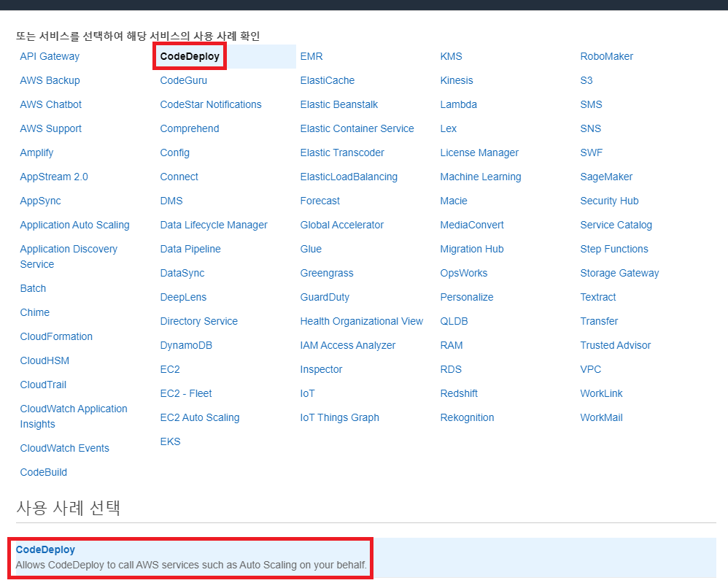Pick the Step Functions service
728x583 pixels.
pyautogui.click(x=614, y=250)
